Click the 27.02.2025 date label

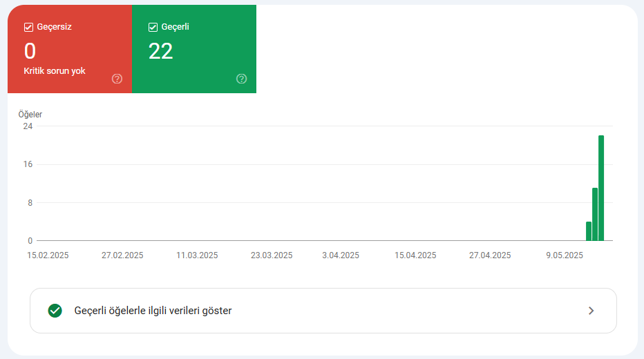pyautogui.click(x=122, y=255)
